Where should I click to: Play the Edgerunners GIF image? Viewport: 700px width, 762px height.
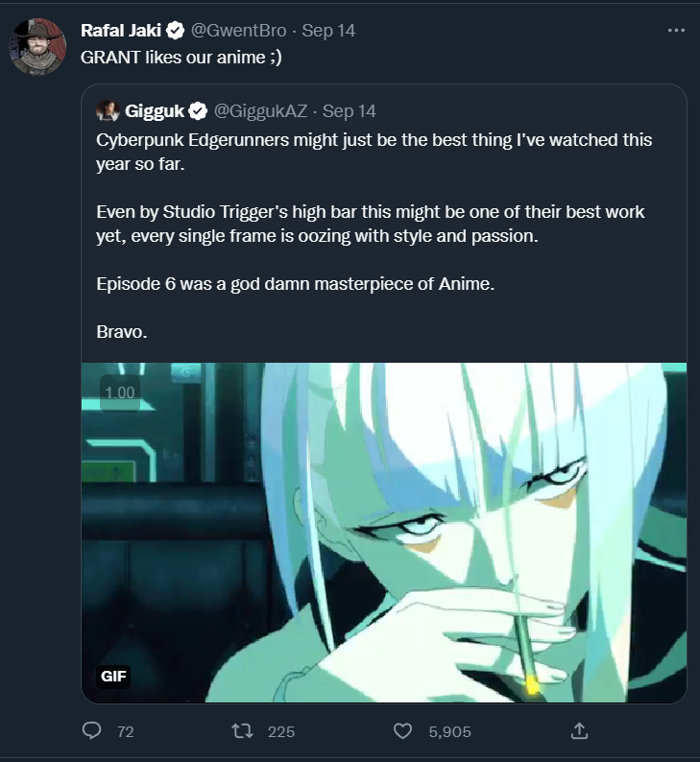pyautogui.click(x=384, y=533)
